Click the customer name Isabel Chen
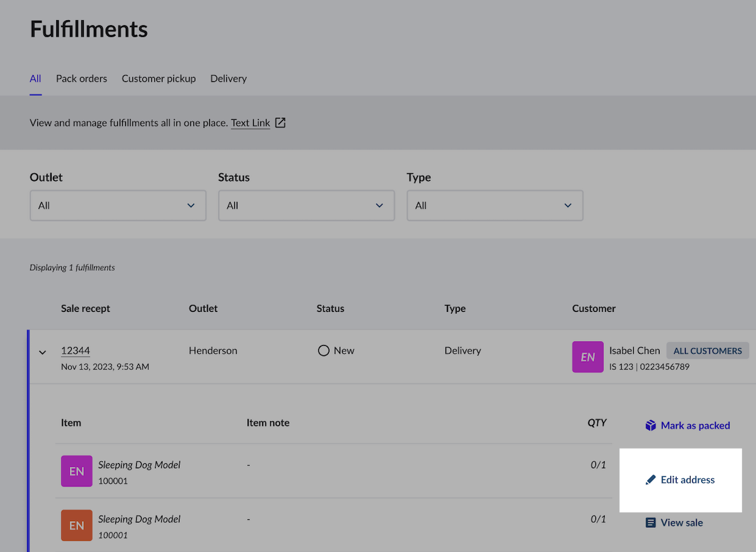Viewport: 756px width, 552px height. (634, 350)
